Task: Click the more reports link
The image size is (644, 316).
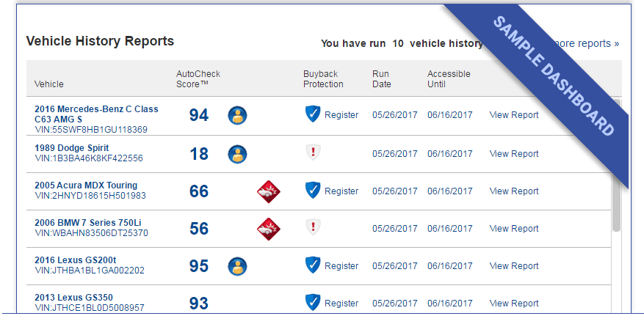Action: pos(587,43)
